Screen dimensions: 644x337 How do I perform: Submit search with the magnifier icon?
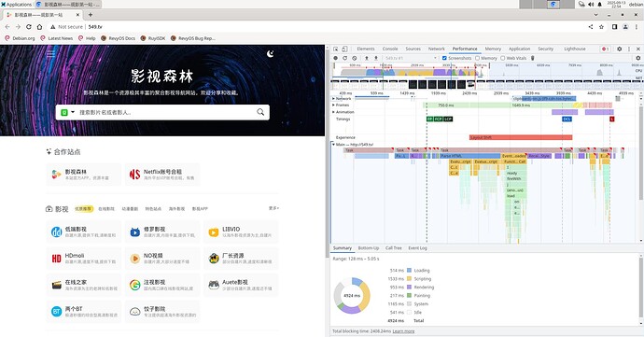pos(260,112)
